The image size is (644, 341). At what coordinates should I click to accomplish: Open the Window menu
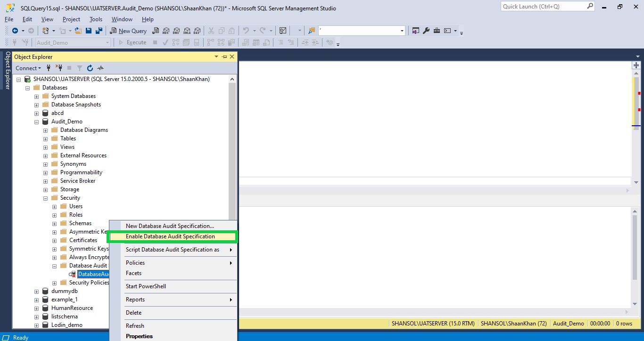pos(122,19)
